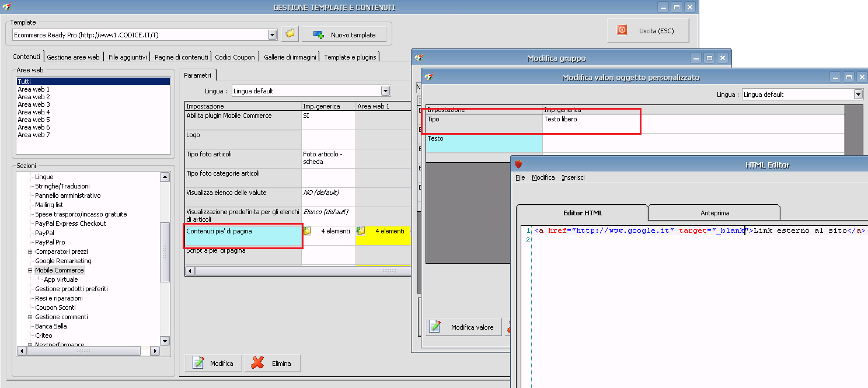Image resolution: width=868 pixels, height=388 pixels.
Task: Expand the Comparatori prezzi tree node
Action: [30, 251]
